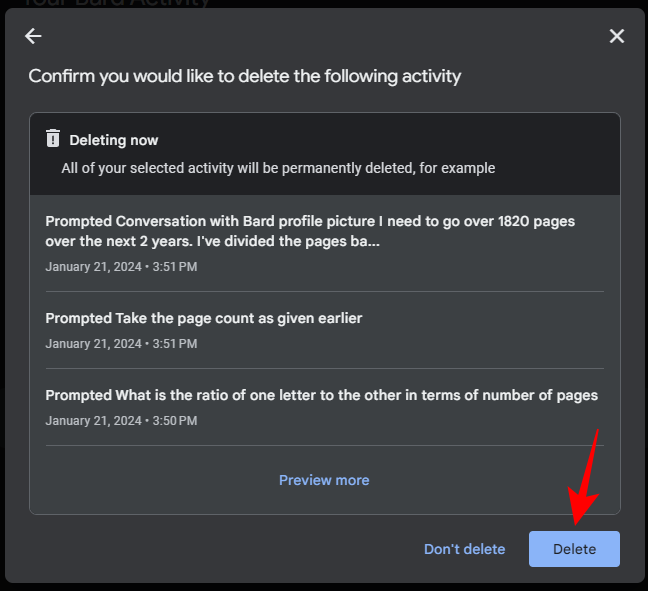Click the partially hidden Bard Activity header

tap(115, 4)
